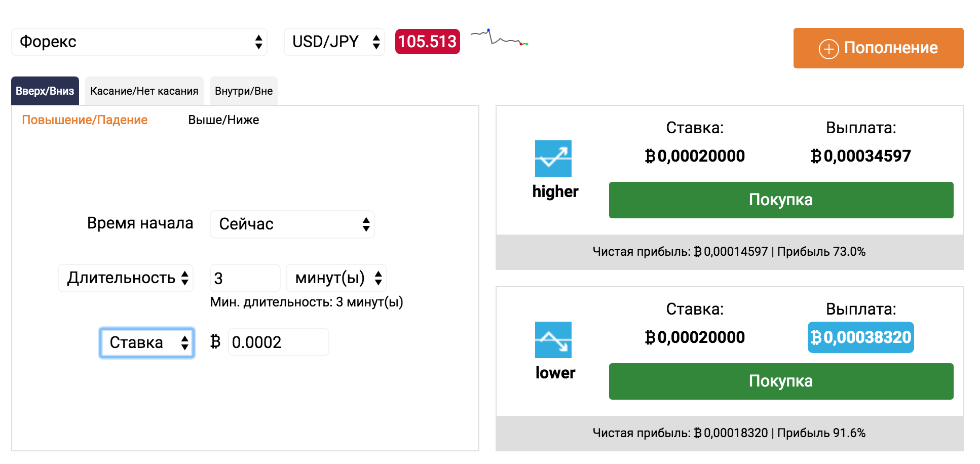The image size is (980, 464).
Task: Switch to the Касание/Нет касания tab
Action: [144, 91]
